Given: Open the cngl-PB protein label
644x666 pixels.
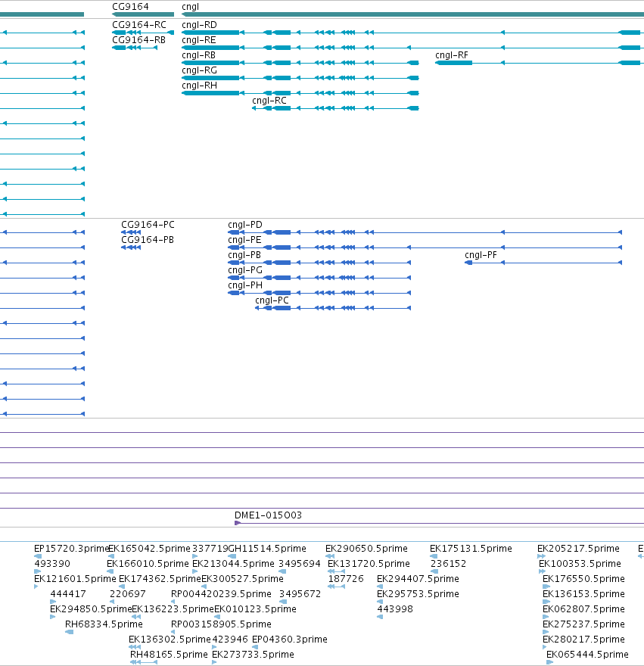Looking at the screenshot, I should [x=244, y=255].
